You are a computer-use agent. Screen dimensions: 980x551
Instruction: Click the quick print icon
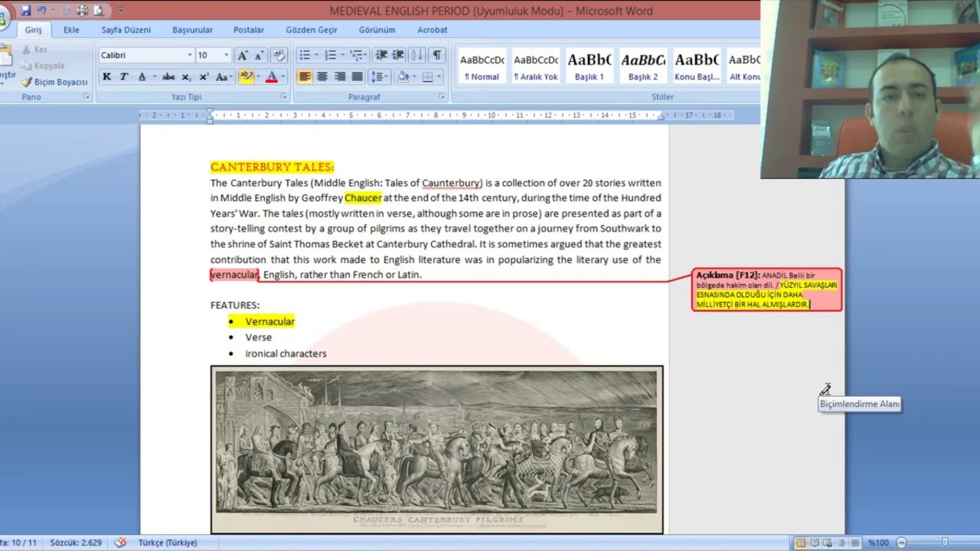83,11
